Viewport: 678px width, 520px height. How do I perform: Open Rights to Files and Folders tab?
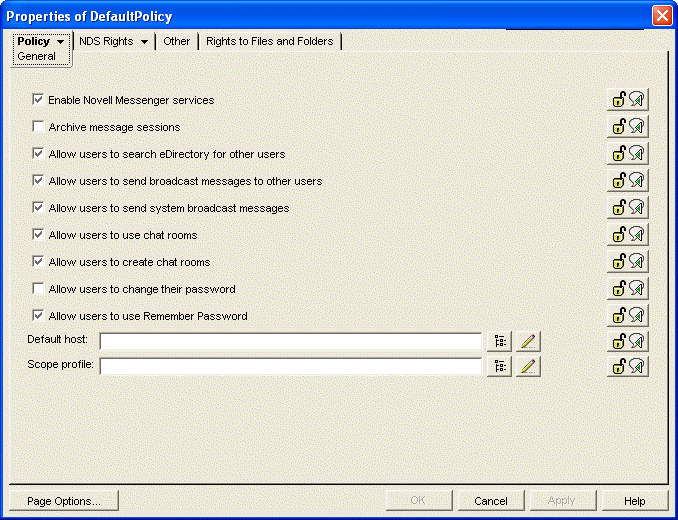coord(269,41)
